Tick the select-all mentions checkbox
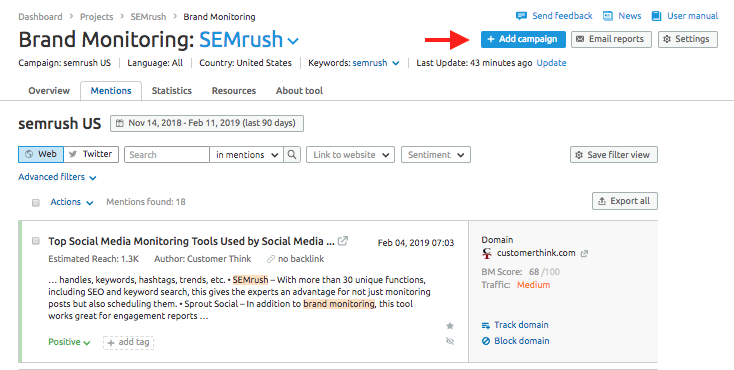The height and width of the screenshot is (370, 734). [36, 202]
